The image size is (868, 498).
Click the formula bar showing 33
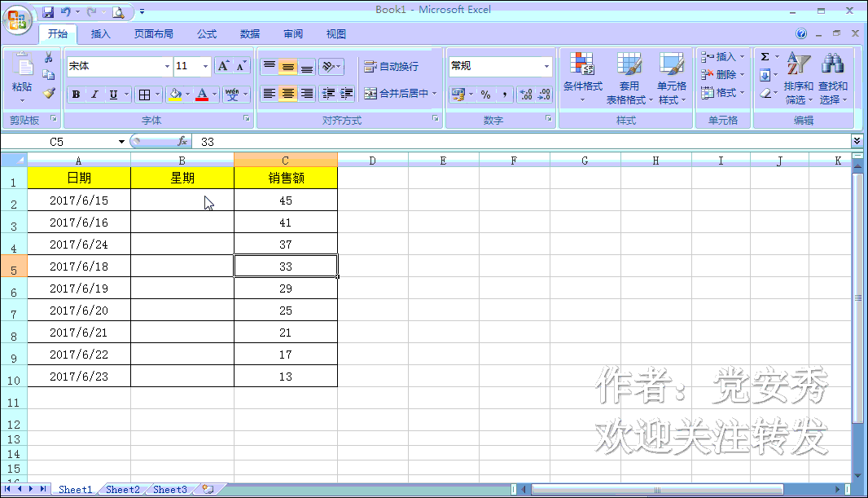click(521, 141)
